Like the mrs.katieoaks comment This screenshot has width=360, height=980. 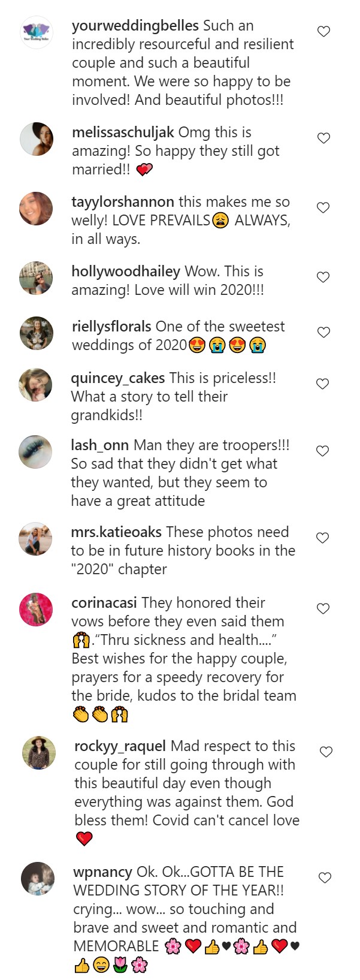point(323,538)
